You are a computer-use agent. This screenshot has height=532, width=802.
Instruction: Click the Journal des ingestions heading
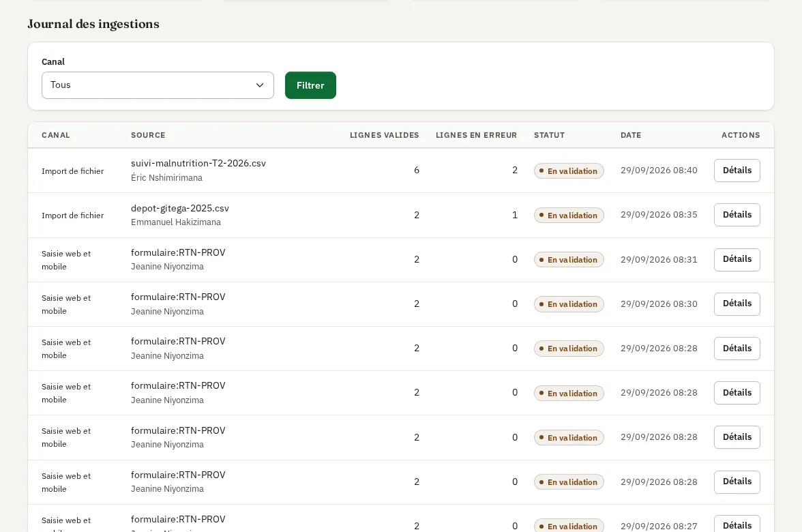click(93, 24)
